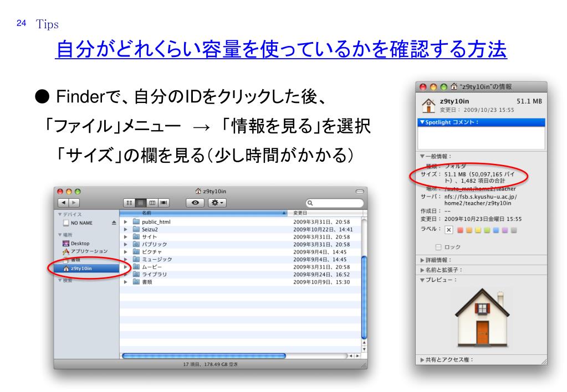Click the house icon in info window header
Image resolution: width=567 pixels, height=392 pixels.
coord(428,106)
